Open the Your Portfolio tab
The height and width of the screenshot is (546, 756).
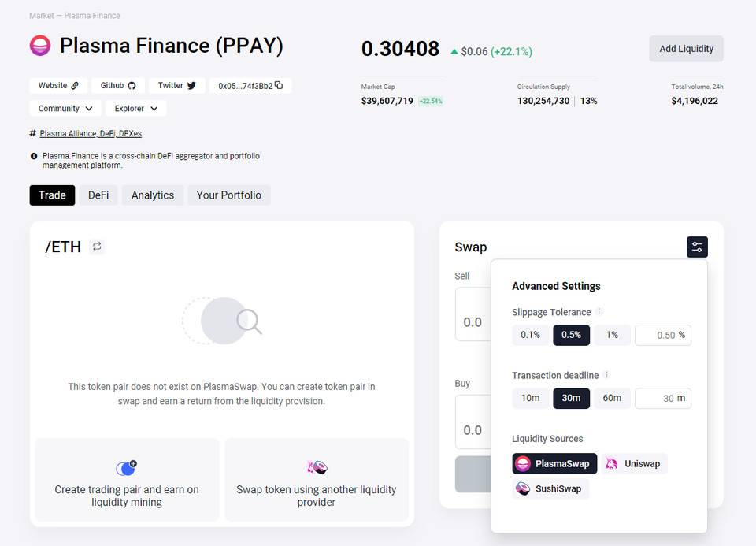click(229, 195)
